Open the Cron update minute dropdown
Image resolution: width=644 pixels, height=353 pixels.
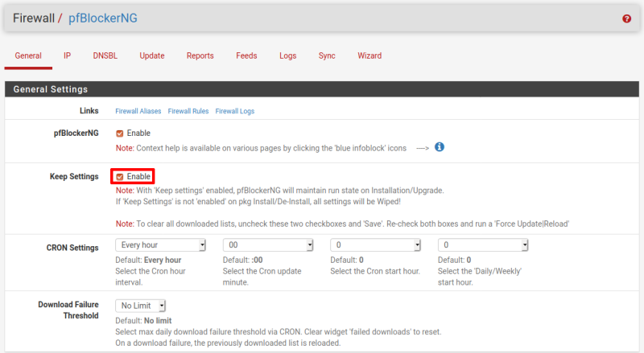tap(268, 245)
